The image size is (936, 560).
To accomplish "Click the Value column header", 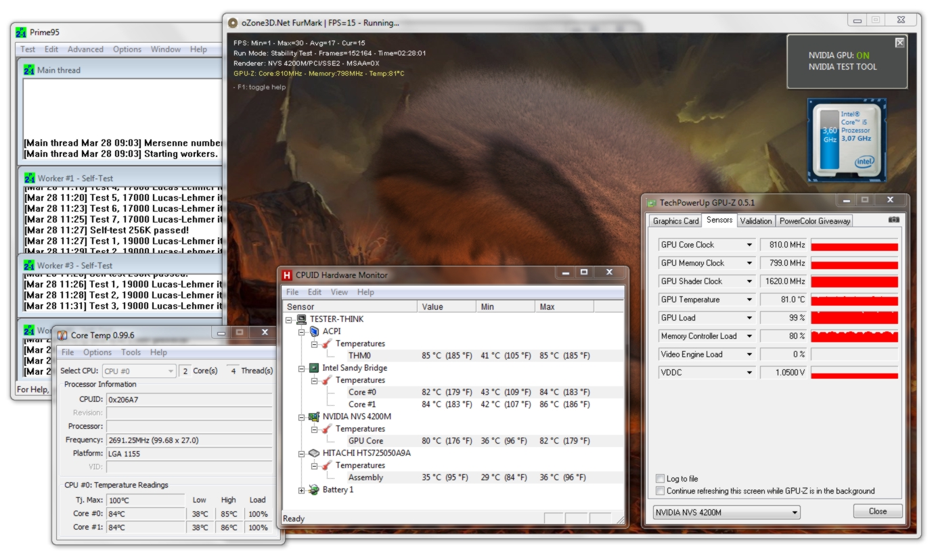I will pos(447,306).
